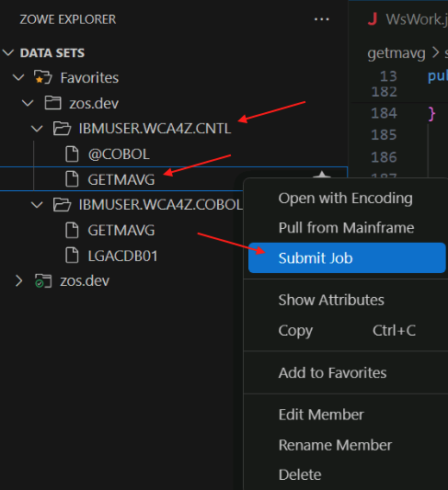The width and height of the screenshot is (448, 490).
Task: Click the getmavg breadcrumb segment
Action: click(396, 53)
